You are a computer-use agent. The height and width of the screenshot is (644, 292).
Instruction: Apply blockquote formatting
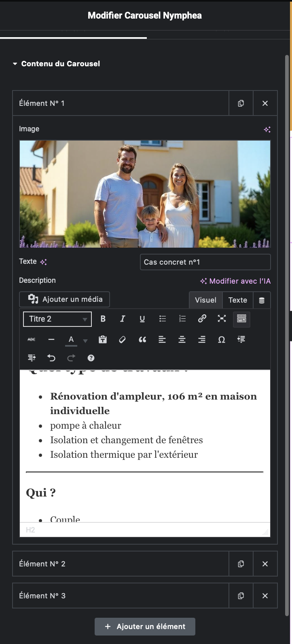[142, 339]
